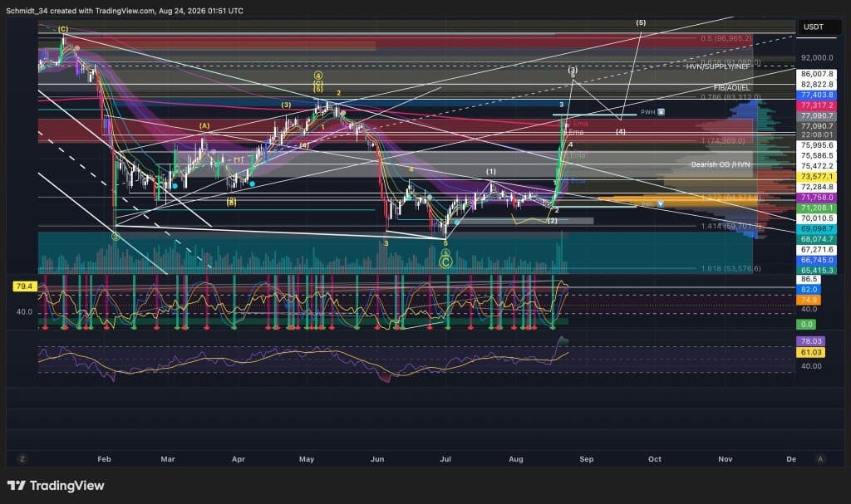
Task: Click the 40.00 RSI scale value
Action: point(811,366)
